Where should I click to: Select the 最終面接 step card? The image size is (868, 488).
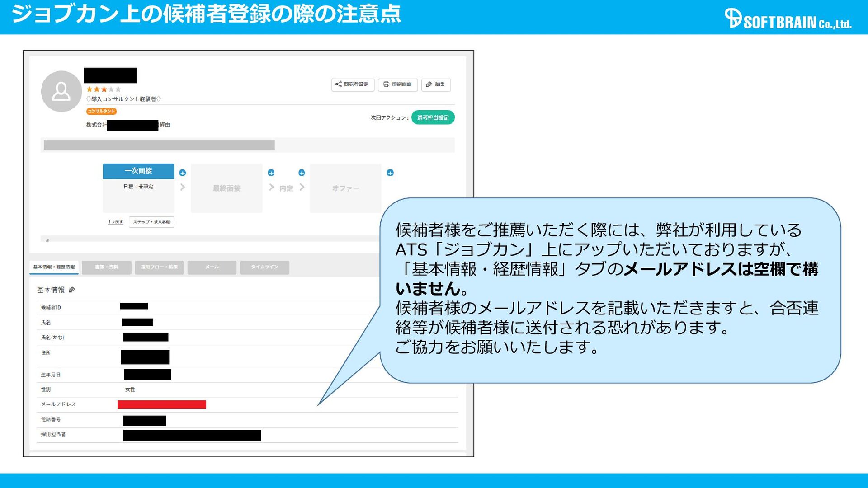click(x=226, y=188)
